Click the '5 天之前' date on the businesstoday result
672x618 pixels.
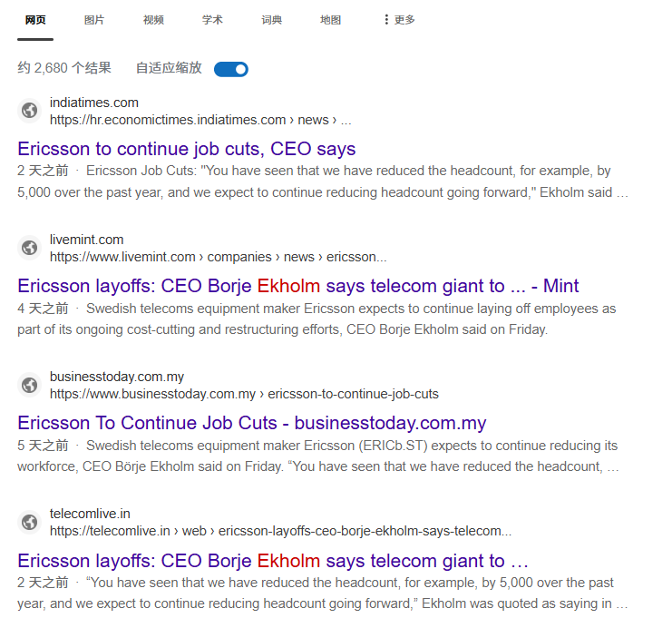(43, 446)
